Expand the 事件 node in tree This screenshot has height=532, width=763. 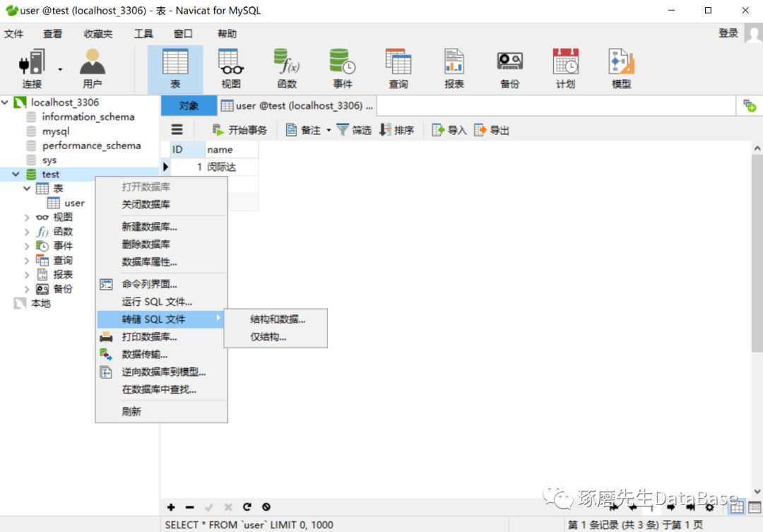(x=28, y=246)
